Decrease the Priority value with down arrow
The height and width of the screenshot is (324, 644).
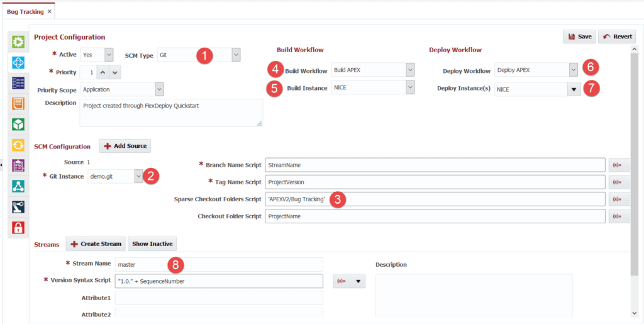pyautogui.click(x=115, y=72)
